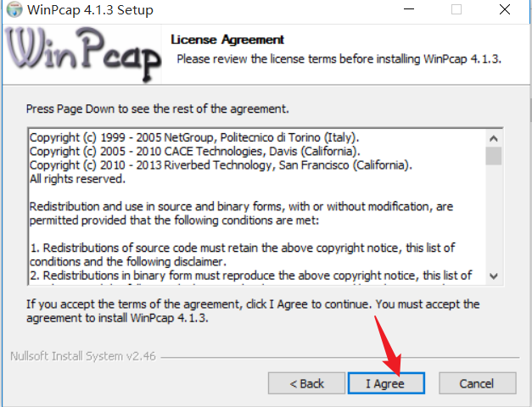This screenshot has height=407, width=532.
Task: Click the 'All rights reserved.' line
Action: coord(77,179)
